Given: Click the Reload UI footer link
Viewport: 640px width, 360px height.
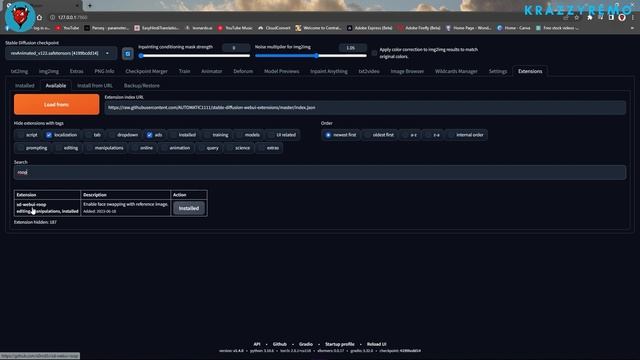Looking at the screenshot, I should (x=376, y=344).
